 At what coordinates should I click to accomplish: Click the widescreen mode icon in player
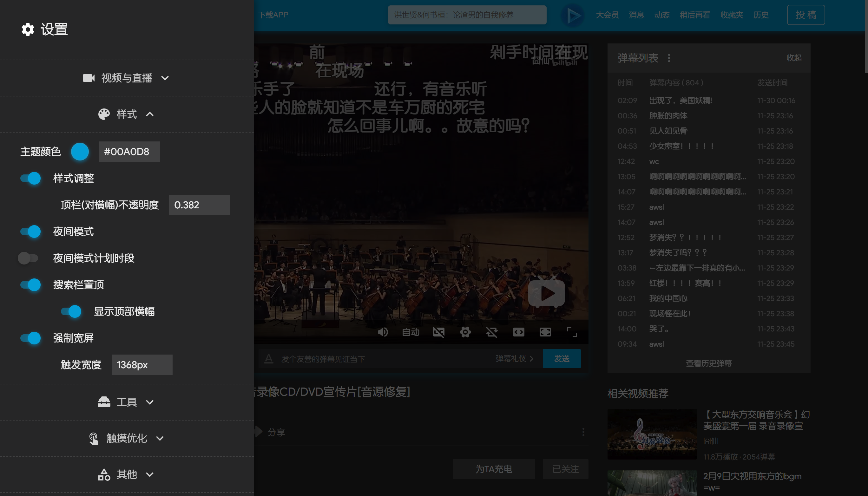coord(518,332)
